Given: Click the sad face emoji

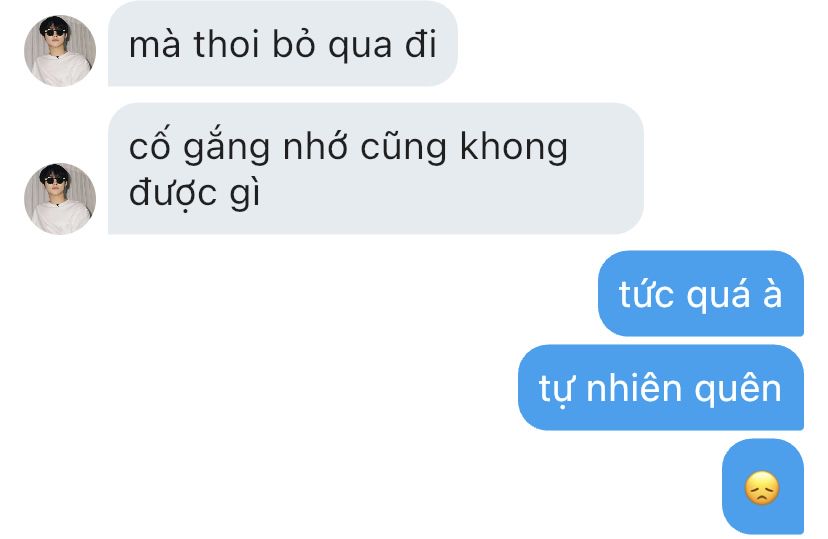Looking at the screenshot, I should point(762,488).
